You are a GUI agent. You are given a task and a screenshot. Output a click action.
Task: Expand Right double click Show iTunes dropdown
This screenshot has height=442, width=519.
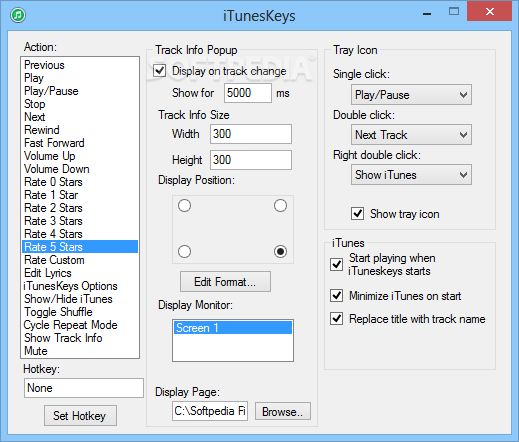coord(411,175)
